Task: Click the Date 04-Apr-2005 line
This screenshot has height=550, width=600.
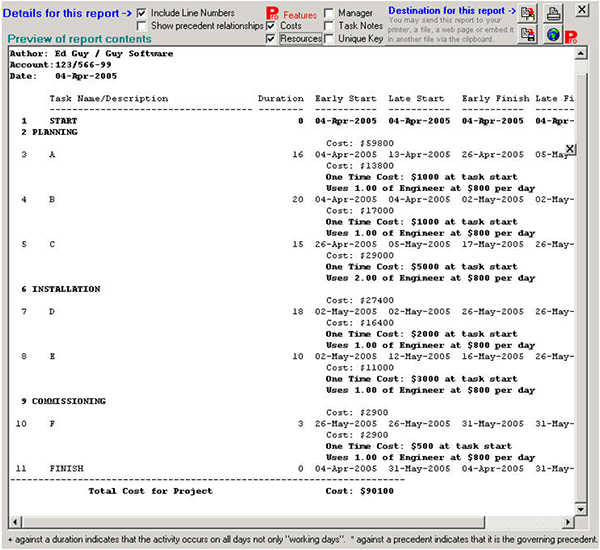Action: [64, 76]
